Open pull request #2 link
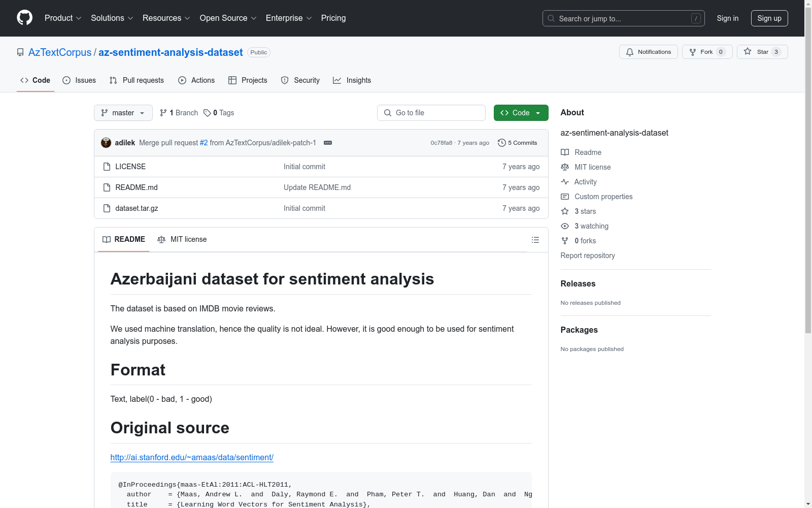Image resolution: width=812 pixels, height=508 pixels. [204, 143]
